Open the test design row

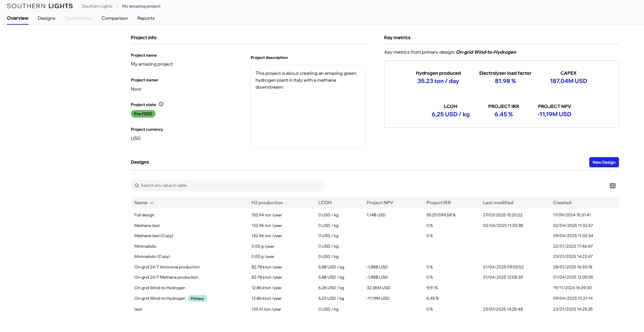(375, 309)
